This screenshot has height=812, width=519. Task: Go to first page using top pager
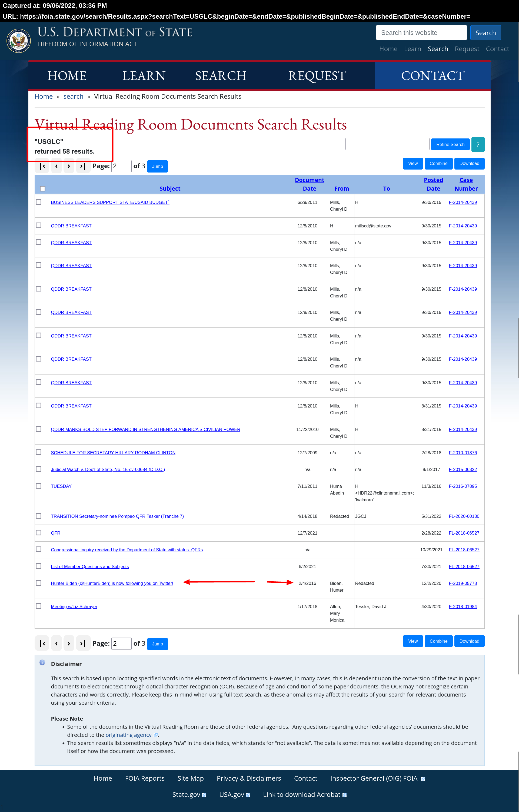point(42,166)
